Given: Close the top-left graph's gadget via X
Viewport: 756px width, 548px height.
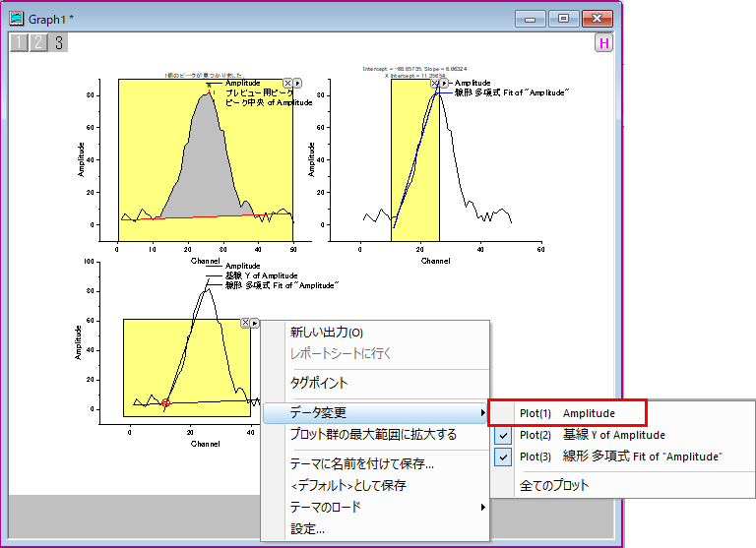Looking at the screenshot, I should point(287,84).
